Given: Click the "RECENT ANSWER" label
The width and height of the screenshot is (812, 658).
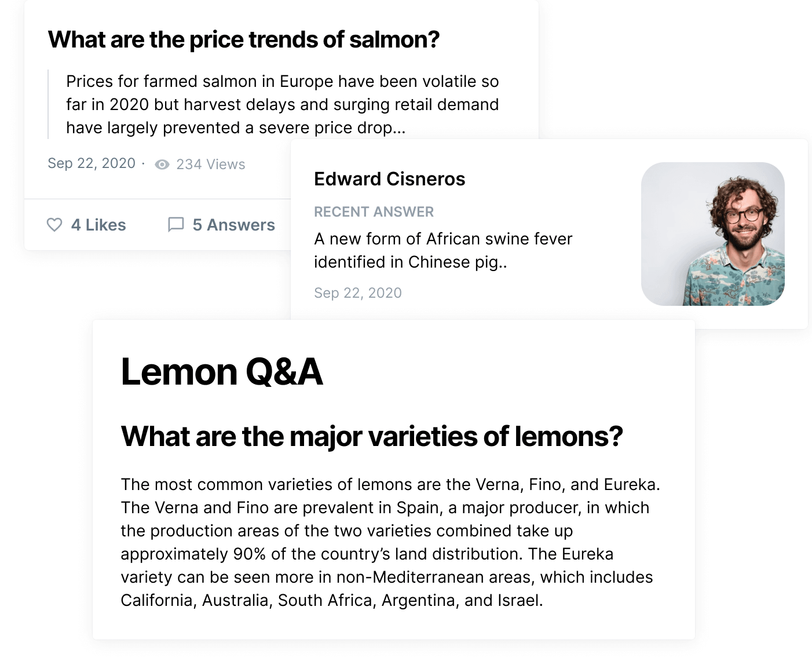Looking at the screenshot, I should 374,212.
